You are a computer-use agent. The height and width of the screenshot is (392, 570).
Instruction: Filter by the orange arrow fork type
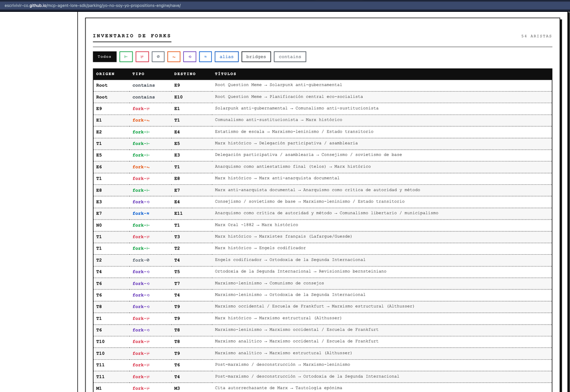coord(174,57)
